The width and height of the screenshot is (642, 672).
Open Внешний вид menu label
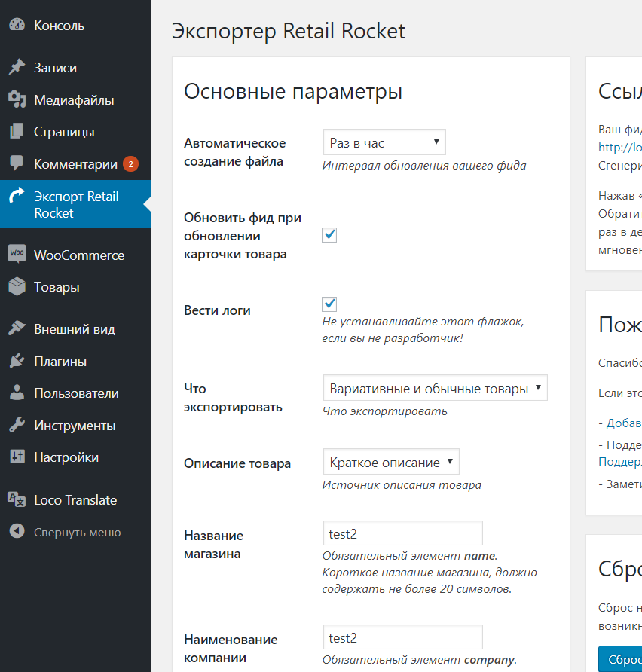tap(75, 329)
